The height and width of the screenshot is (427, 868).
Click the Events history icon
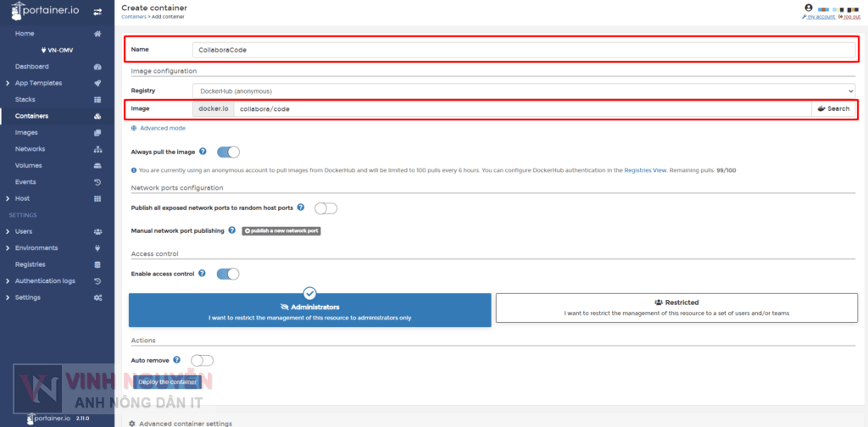click(97, 182)
